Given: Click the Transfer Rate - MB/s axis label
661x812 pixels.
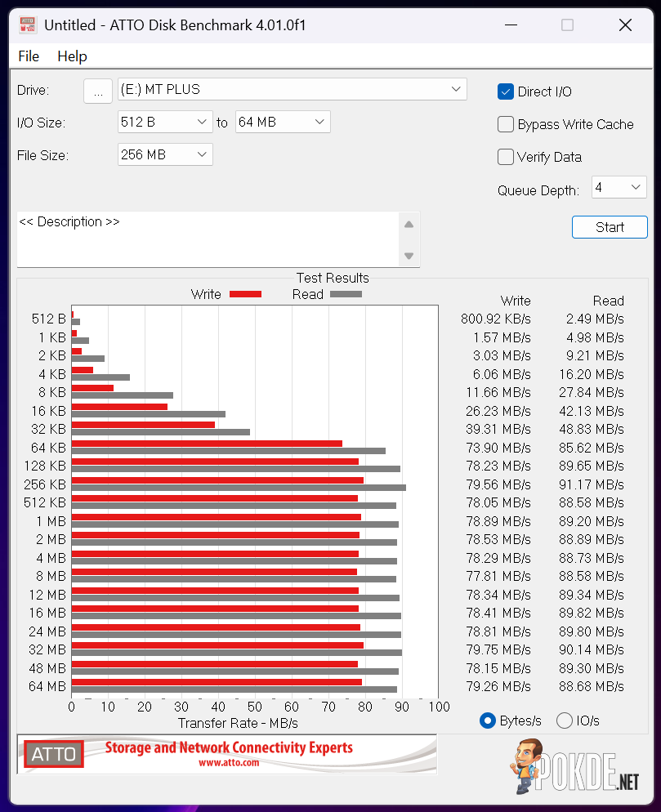Looking at the screenshot, I should pyautogui.click(x=238, y=724).
